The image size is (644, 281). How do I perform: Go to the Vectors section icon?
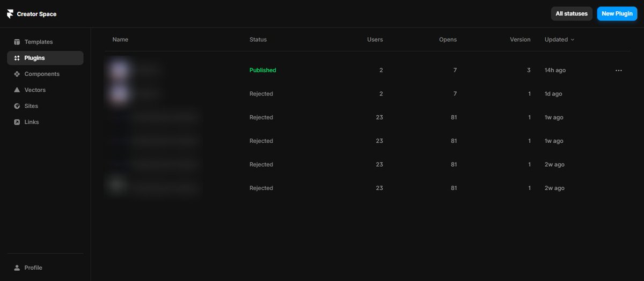coord(17,90)
